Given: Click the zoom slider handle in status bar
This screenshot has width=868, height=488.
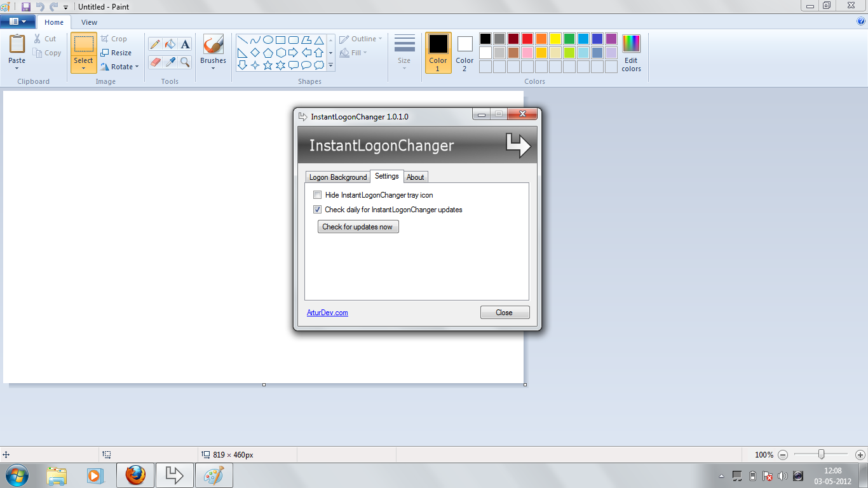Looking at the screenshot, I should coord(822,454).
